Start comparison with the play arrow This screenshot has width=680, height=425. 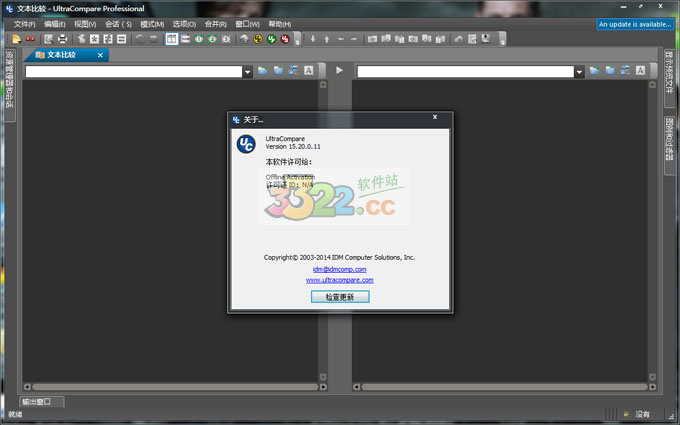[x=340, y=70]
